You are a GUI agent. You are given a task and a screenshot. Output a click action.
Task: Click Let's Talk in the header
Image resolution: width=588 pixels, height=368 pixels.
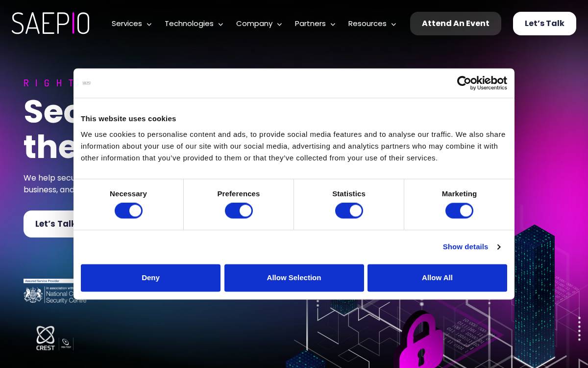click(x=544, y=24)
